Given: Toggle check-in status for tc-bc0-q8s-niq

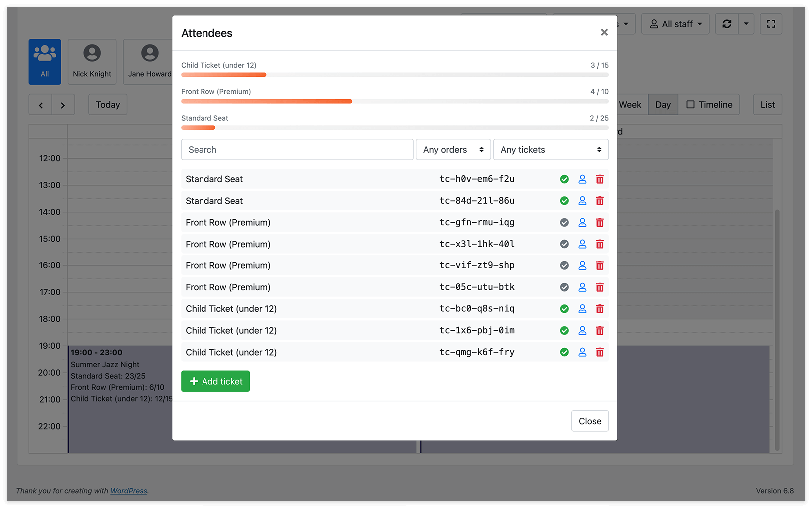Looking at the screenshot, I should coord(564,309).
